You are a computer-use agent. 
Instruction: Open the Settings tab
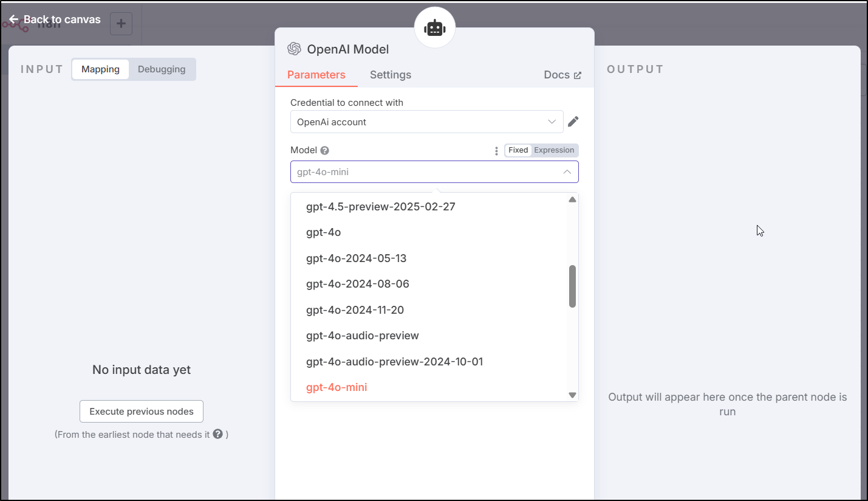click(391, 75)
